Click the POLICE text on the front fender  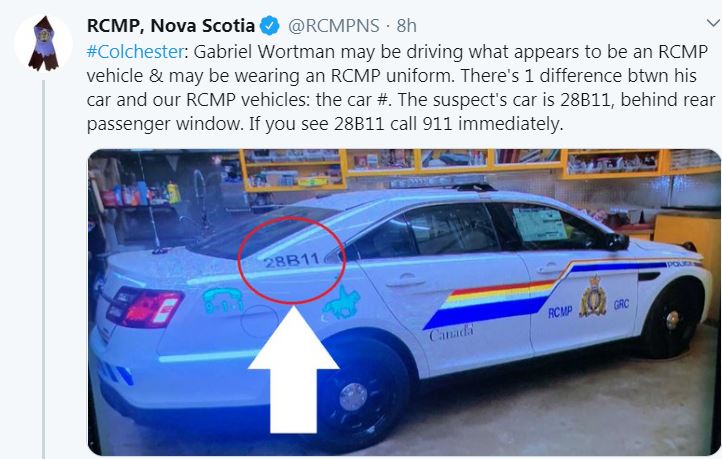pyautogui.click(x=683, y=264)
